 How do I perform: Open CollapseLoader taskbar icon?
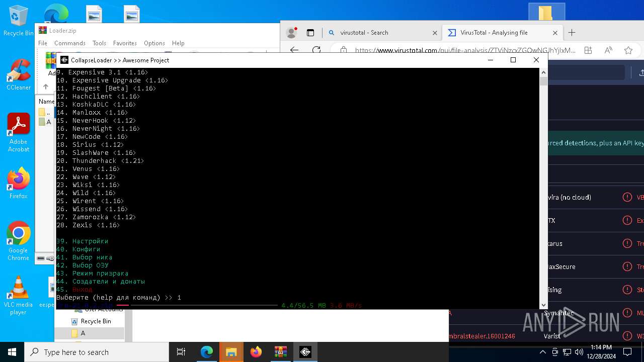coord(305,352)
